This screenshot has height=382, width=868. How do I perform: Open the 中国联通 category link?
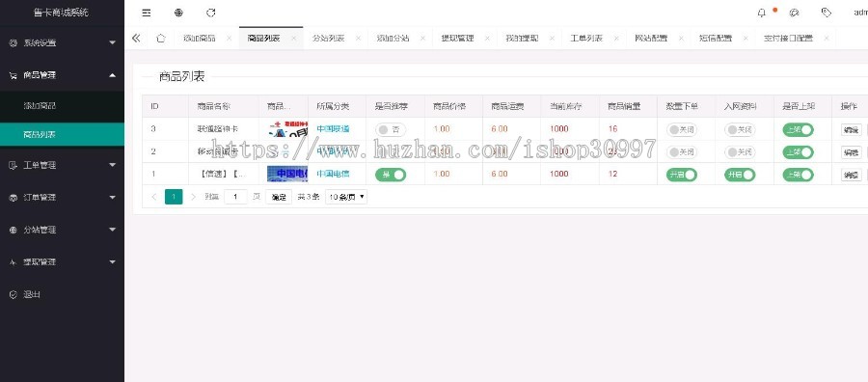pos(334,129)
